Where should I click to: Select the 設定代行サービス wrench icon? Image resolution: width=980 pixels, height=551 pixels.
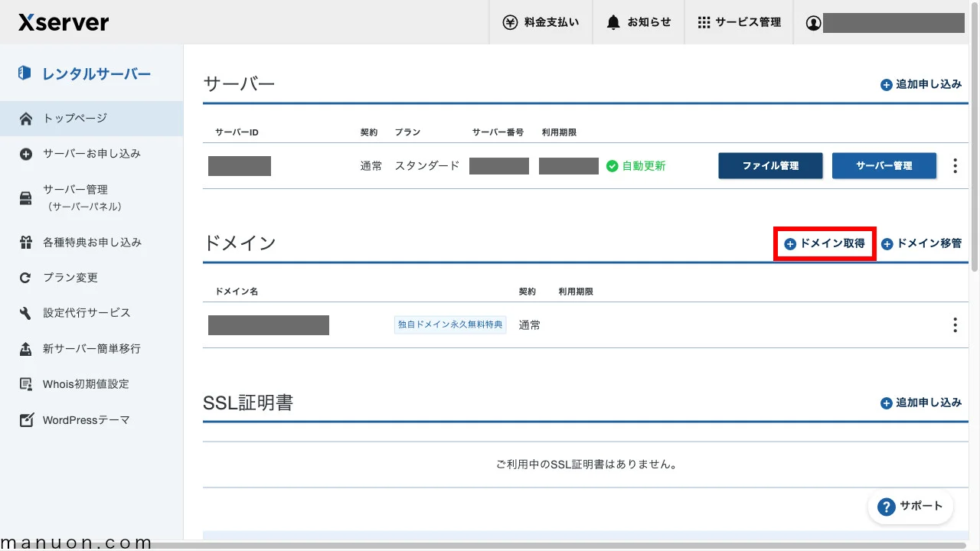(x=24, y=313)
